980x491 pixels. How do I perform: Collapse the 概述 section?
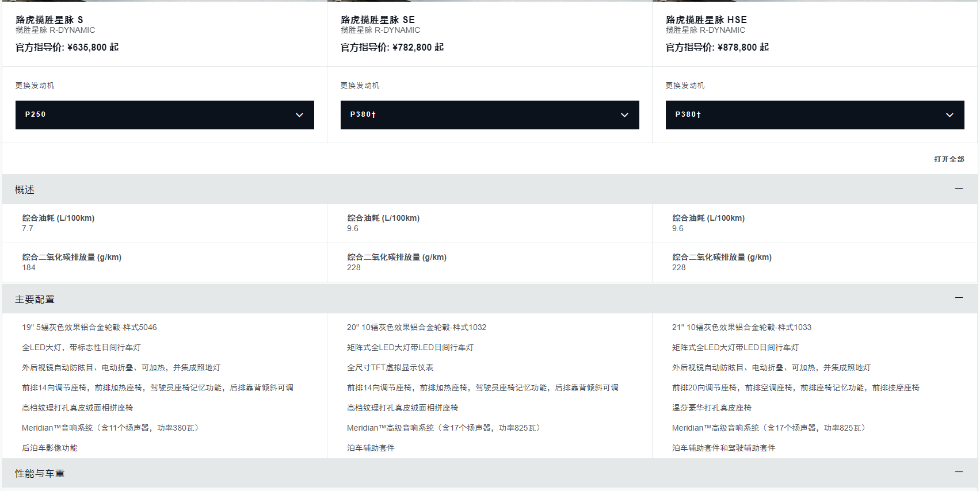[490, 189]
